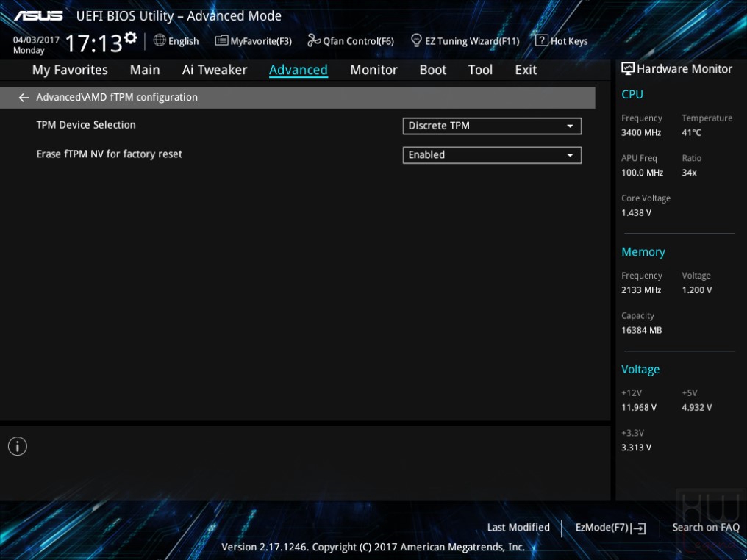Click the 100.0 MHz APU Freq value
Screen dimensions: 747x560
(642, 173)
